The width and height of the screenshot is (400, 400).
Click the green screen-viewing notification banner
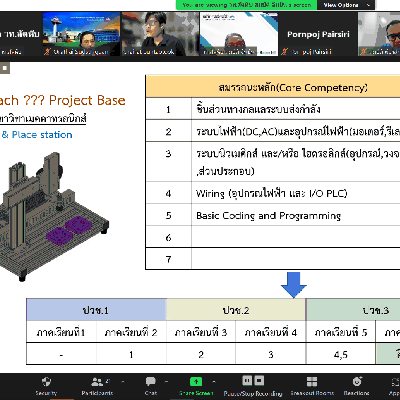click(x=247, y=5)
